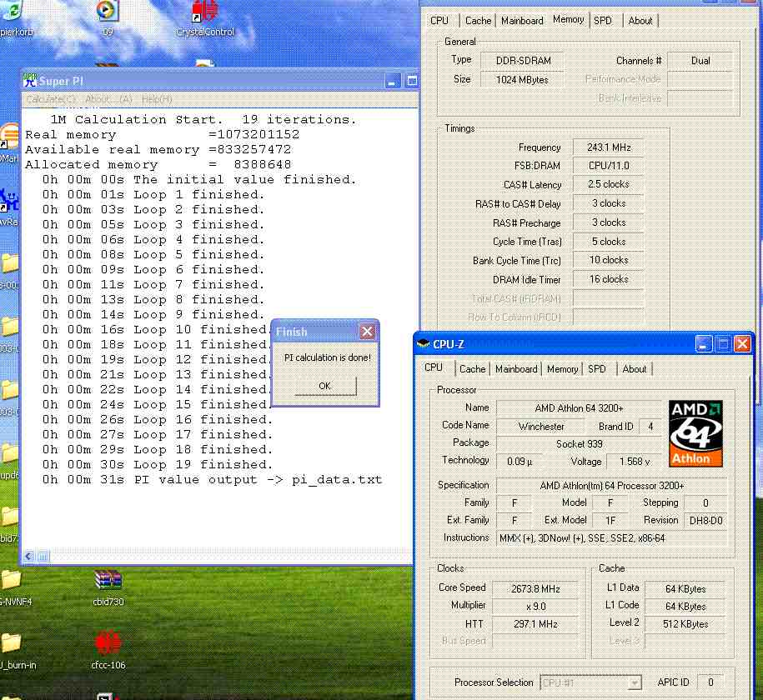The width and height of the screenshot is (763, 700).
Task: Select the CPU tab in the front CPU-Z window
Action: pyautogui.click(x=433, y=367)
